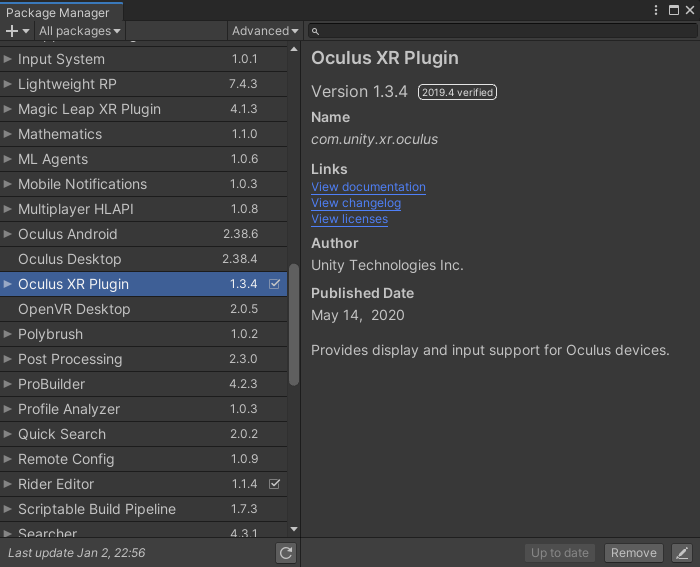The height and width of the screenshot is (567, 700).
Task: Expand the Post Processing package entry
Action: coord(8,359)
